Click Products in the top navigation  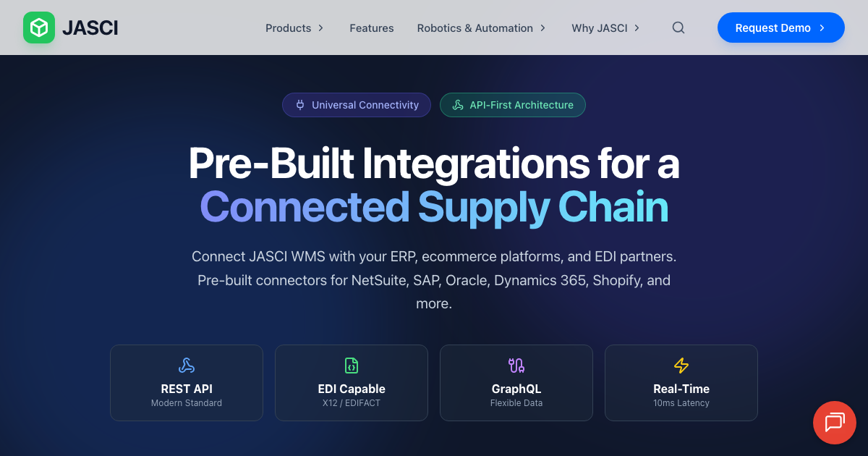tap(288, 28)
